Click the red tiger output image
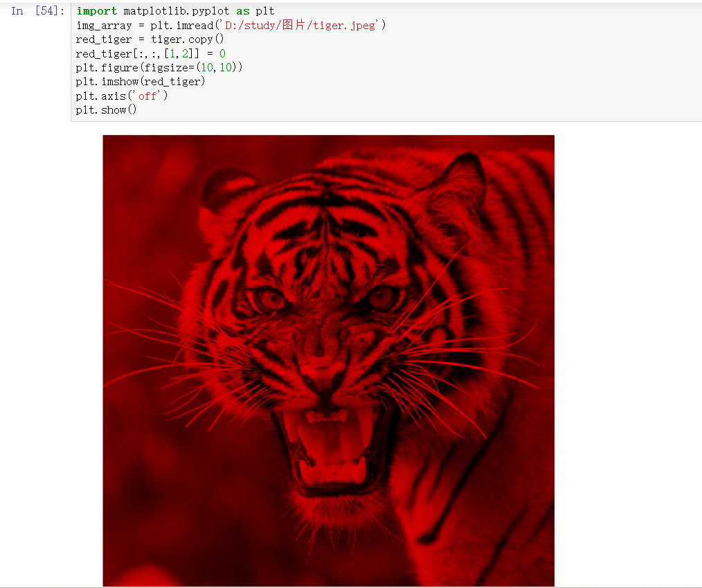The width and height of the screenshot is (702, 588). (x=329, y=361)
